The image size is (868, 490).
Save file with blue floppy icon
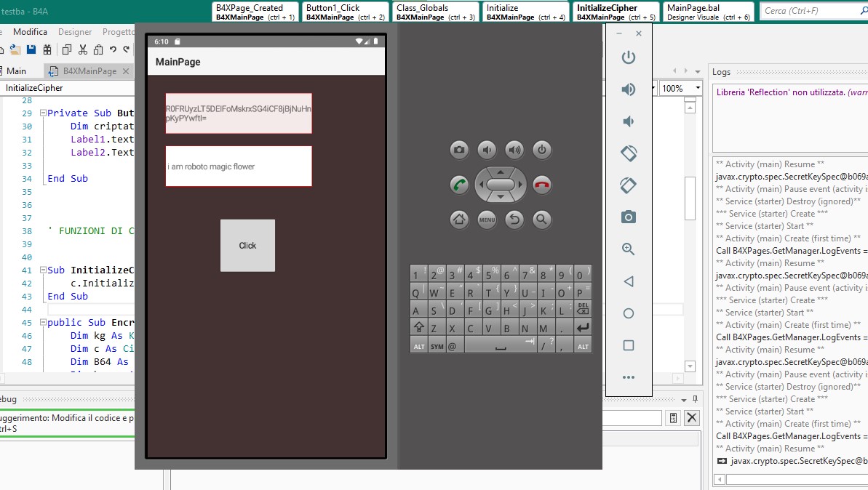[31, 49]
